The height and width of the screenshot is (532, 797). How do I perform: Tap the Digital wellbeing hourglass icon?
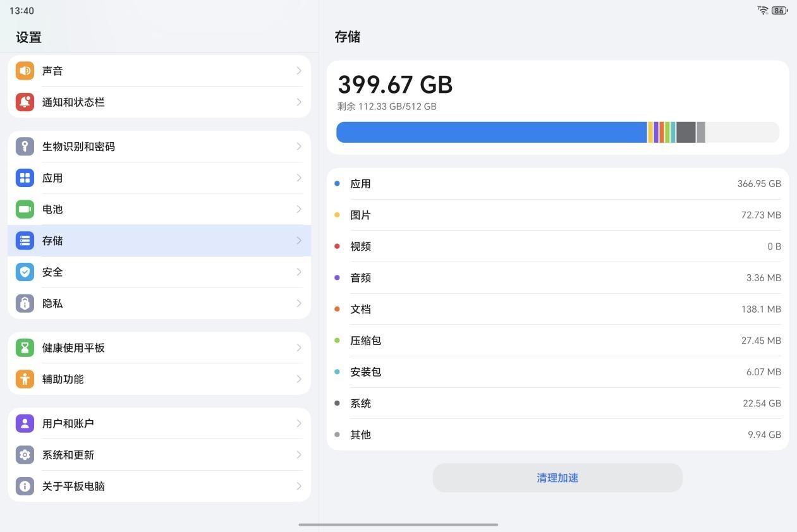25,348
